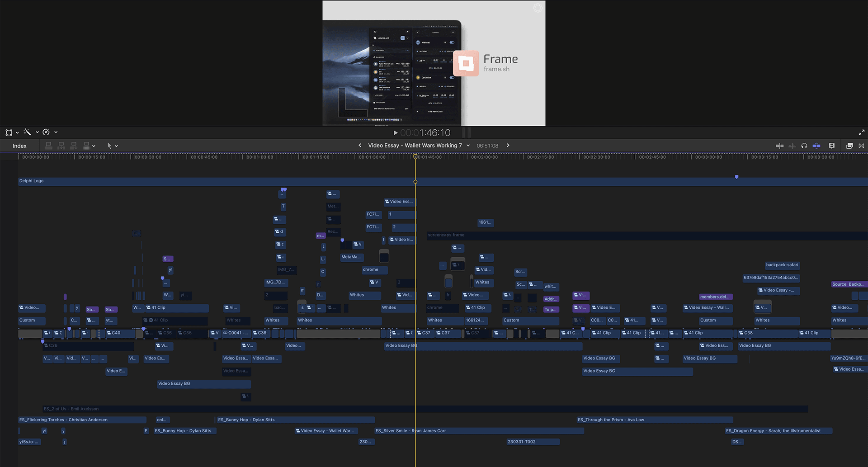Select ES_Flickering Torches - Christian Andersen clip

coord(82,420)
